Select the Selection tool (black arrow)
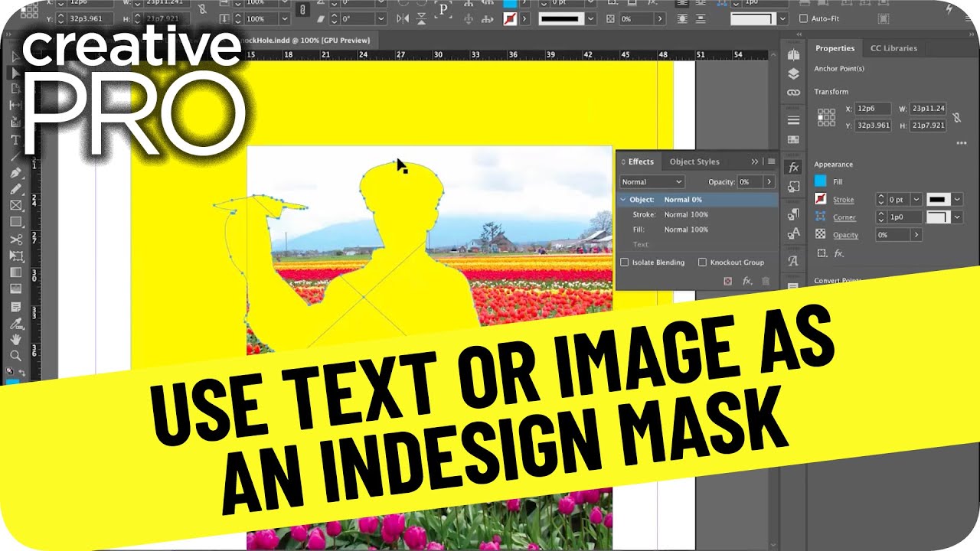The image size is (980, 551). point(15,57)
